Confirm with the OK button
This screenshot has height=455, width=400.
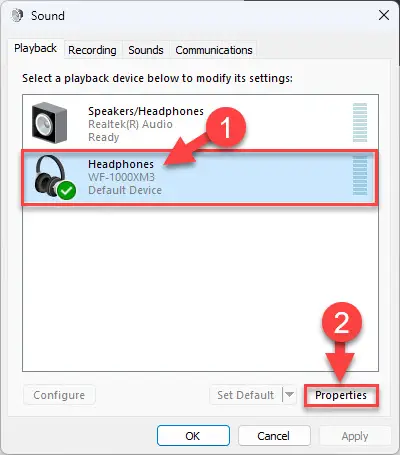[193, 436]
